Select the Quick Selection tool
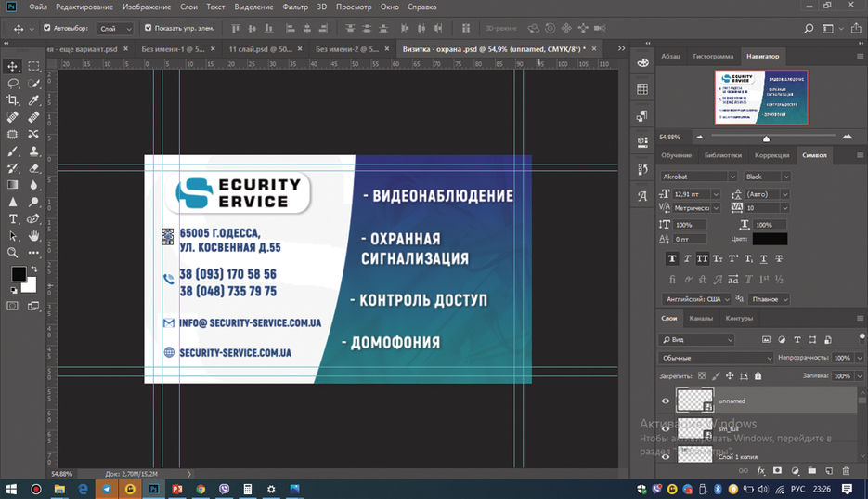 33,84
